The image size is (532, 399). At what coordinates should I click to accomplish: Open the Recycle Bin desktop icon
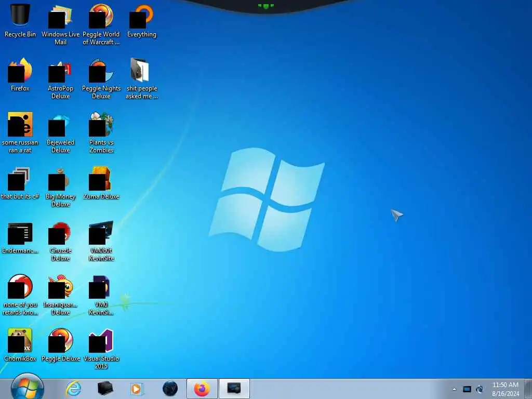point(20,20)
